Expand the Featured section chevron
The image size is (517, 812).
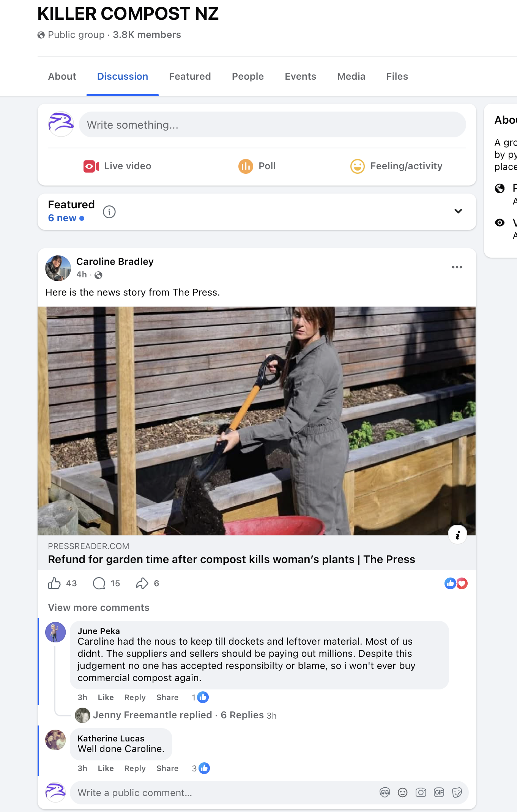point(458,211)
